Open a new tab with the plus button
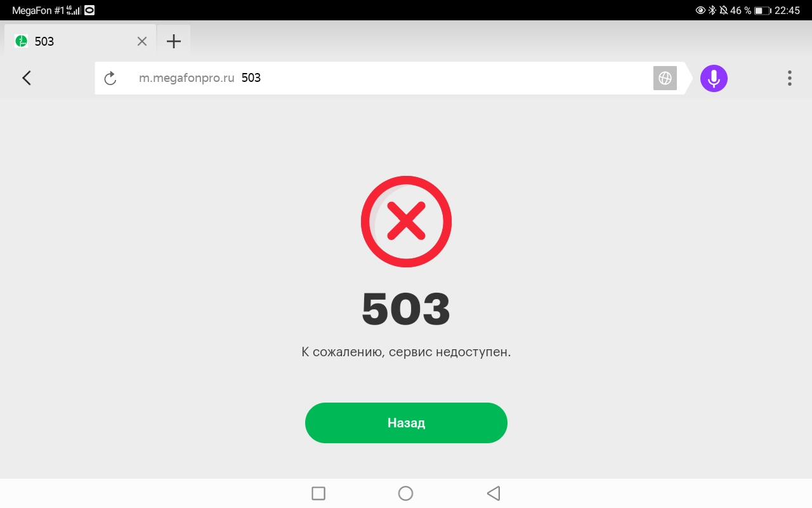This screenshot has width=812, height=508. pos(173,41)
